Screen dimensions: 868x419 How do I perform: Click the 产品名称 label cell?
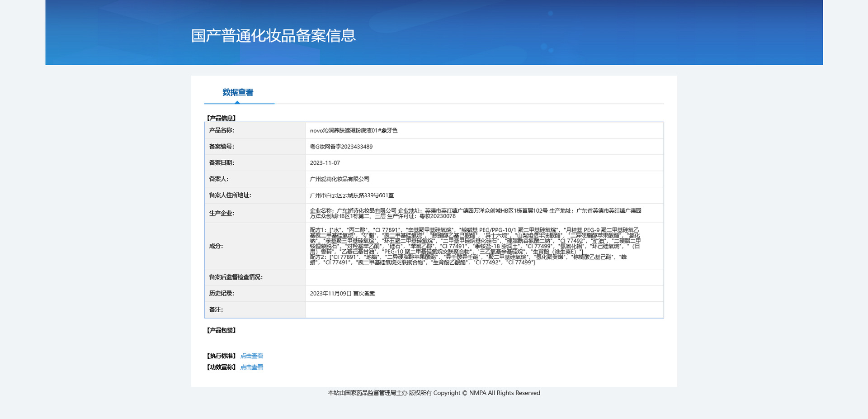[255, 130]
